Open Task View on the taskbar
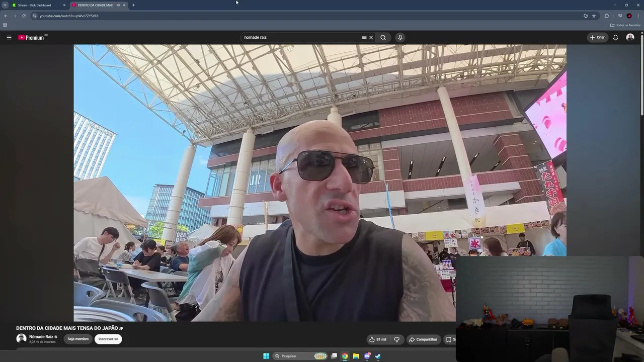644x362 pixels. coord(334,356)
